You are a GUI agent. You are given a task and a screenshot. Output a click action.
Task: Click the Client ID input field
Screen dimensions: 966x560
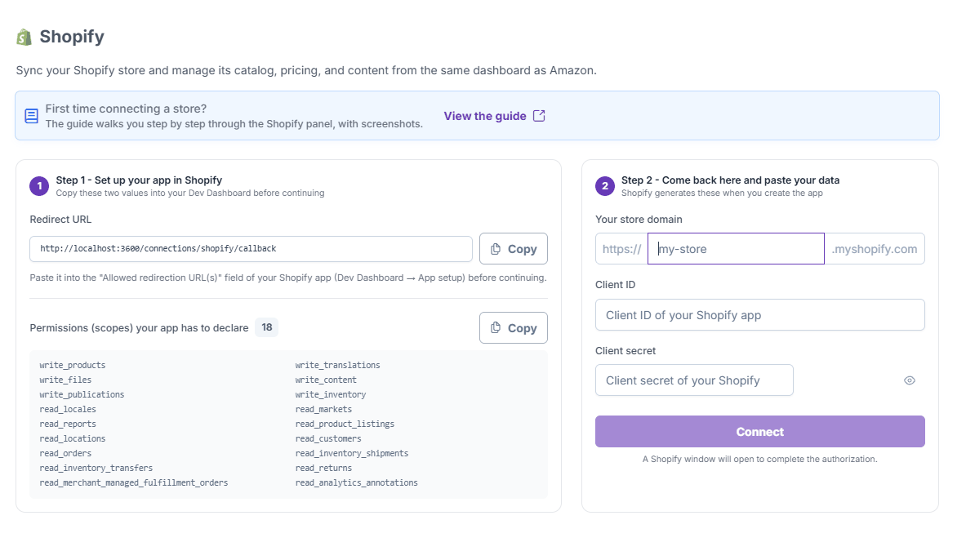[x=759, y=315]
